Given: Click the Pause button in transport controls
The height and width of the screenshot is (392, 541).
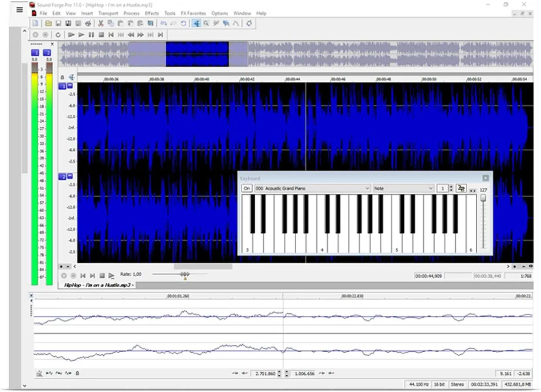Looking at the screenshot, I should coord(92,34).
